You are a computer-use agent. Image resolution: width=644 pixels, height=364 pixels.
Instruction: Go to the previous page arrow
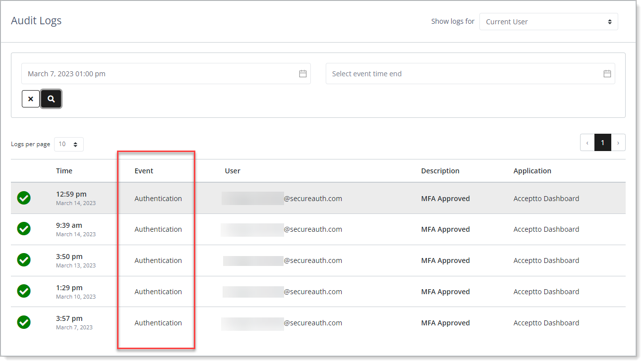point(587,143)
